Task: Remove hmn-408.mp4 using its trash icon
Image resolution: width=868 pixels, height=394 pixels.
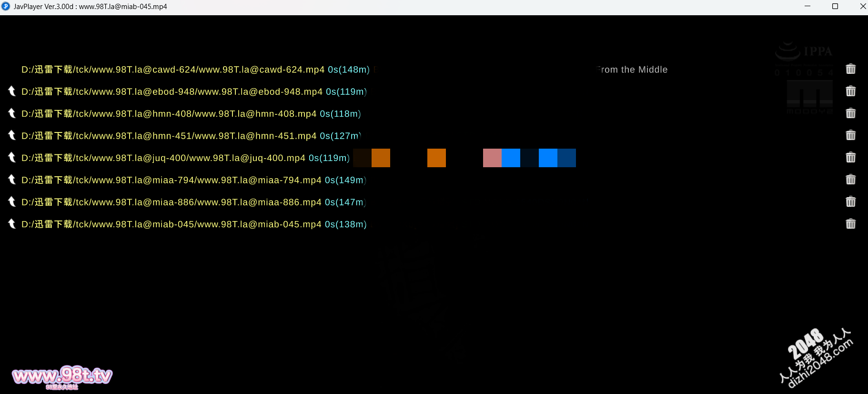Action: coord(850,113)
